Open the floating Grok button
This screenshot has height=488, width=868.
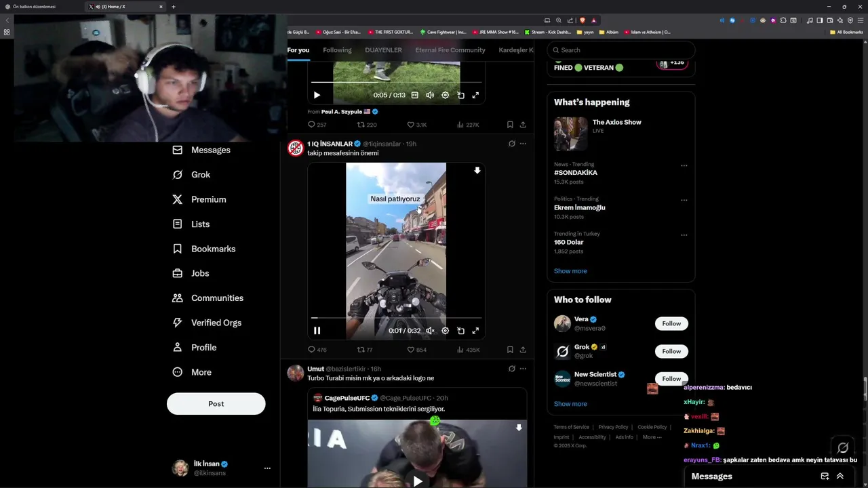[x=843, y=448]
